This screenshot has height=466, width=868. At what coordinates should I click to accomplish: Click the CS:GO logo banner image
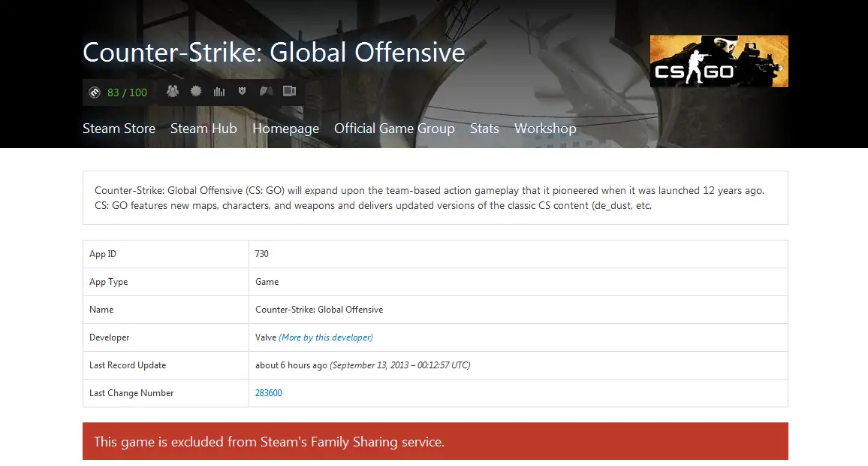(719, 61)
